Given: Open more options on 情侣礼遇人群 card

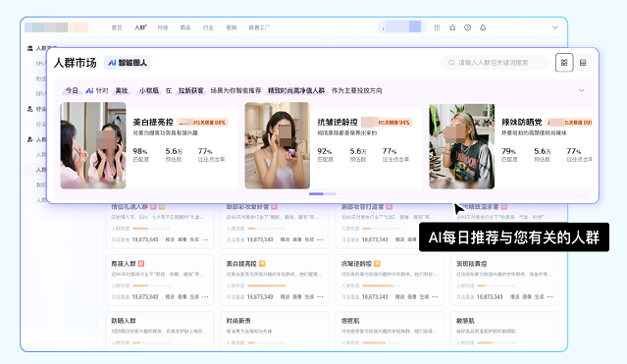Looking at the screenshot, I should tap(205, 239).
